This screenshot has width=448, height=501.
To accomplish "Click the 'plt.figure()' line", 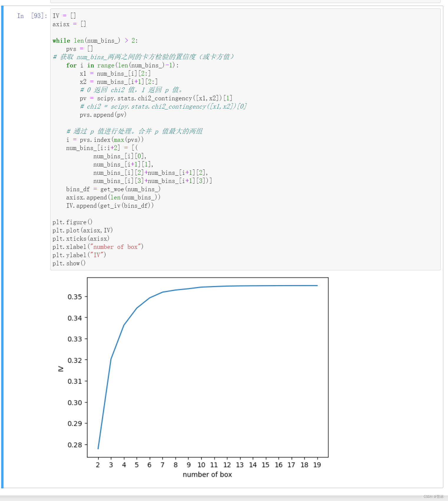I will pyautogui.click(x=72, y=222).
